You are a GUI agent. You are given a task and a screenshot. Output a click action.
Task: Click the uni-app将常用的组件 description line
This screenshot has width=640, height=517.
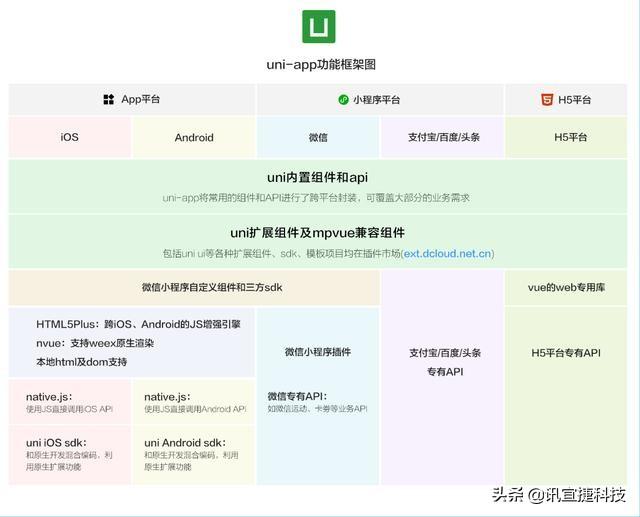(x=316, y=198)
